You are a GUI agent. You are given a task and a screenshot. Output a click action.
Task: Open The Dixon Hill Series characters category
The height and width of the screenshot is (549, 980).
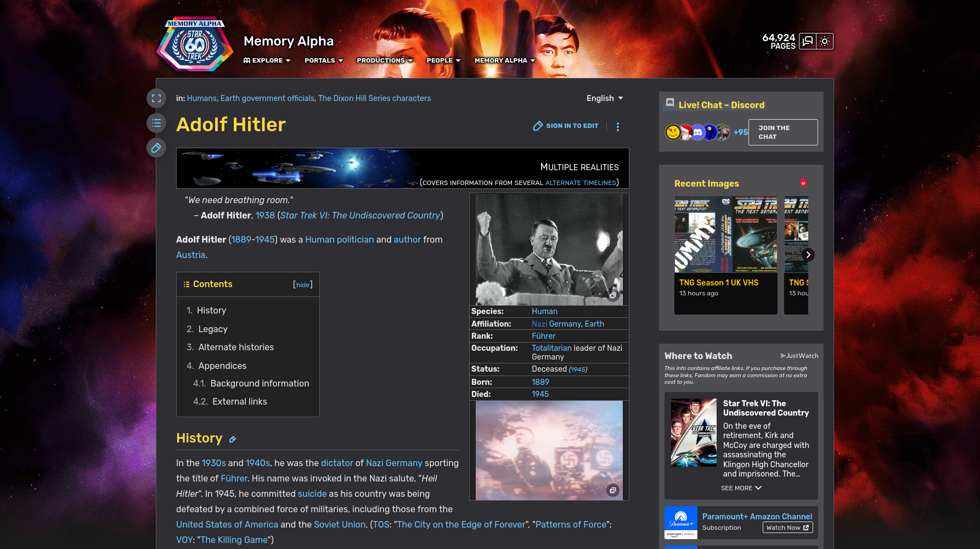[374, 98]
